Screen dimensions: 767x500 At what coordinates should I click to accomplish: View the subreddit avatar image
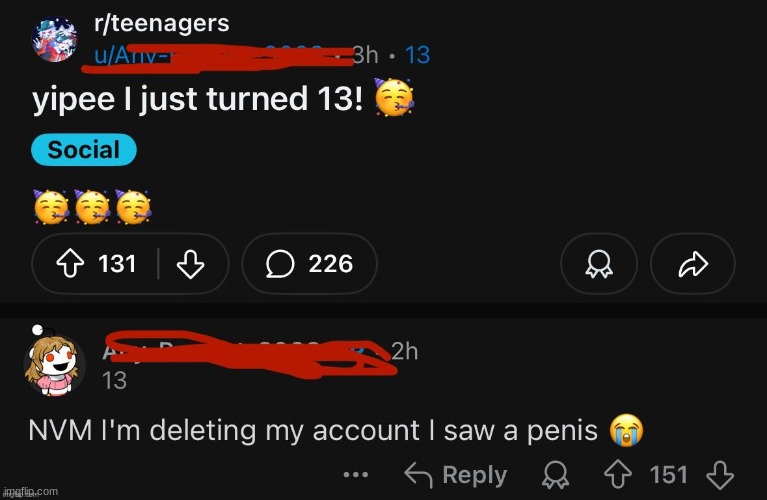click(x=54, y=40)
